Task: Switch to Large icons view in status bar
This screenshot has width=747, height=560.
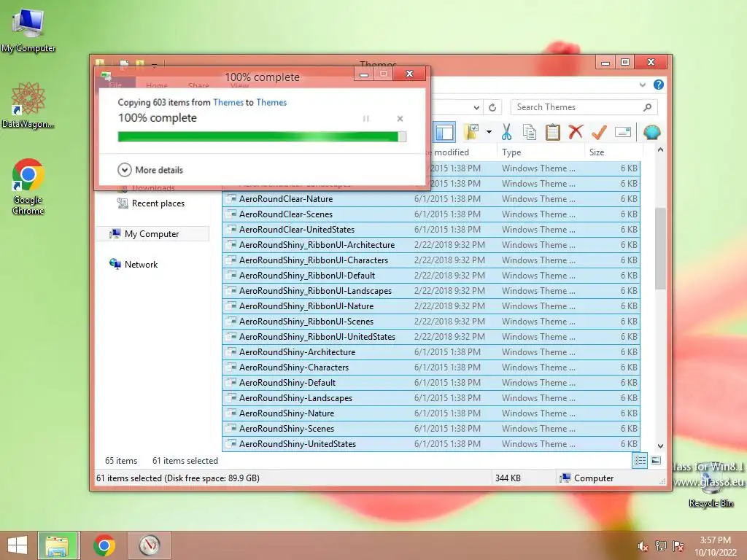Action: [x=656, y=461]
